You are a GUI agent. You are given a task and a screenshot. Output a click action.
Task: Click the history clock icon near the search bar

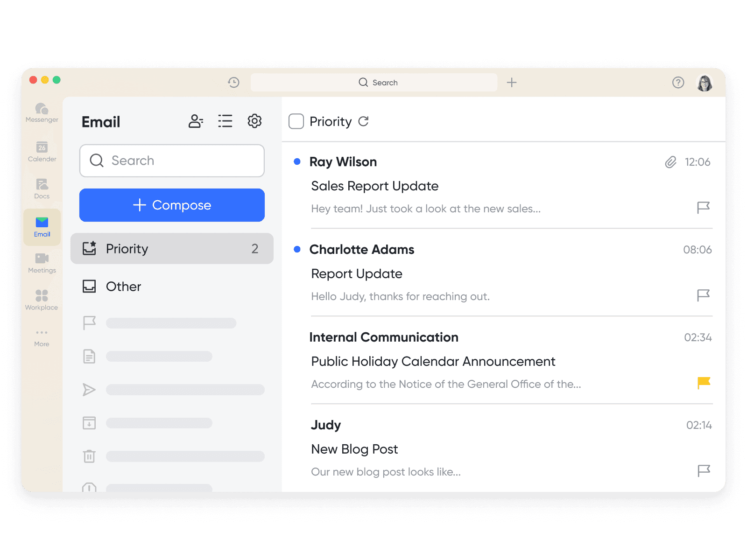(233, 82)
